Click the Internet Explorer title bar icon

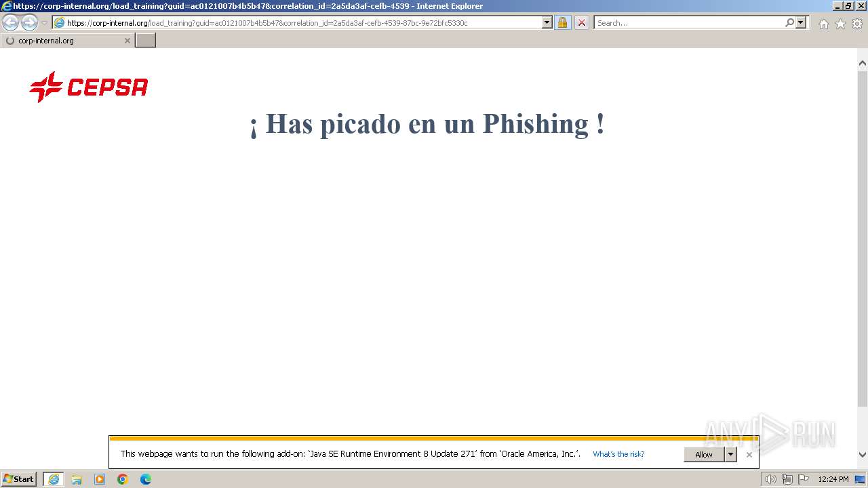coord(7,6)
